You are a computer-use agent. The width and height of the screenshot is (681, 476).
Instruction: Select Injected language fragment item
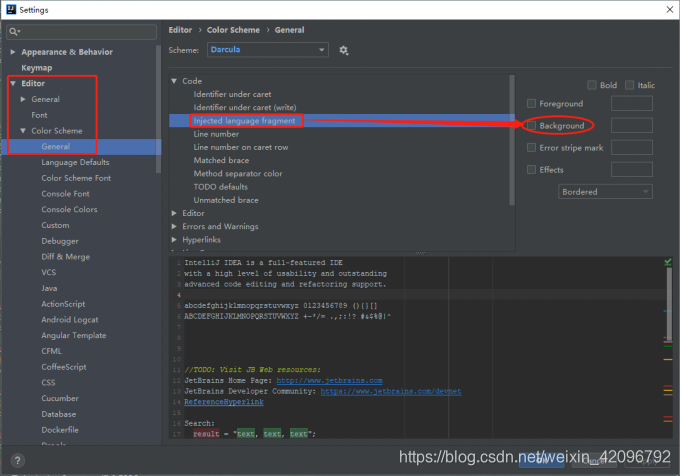tap(245, 121)
